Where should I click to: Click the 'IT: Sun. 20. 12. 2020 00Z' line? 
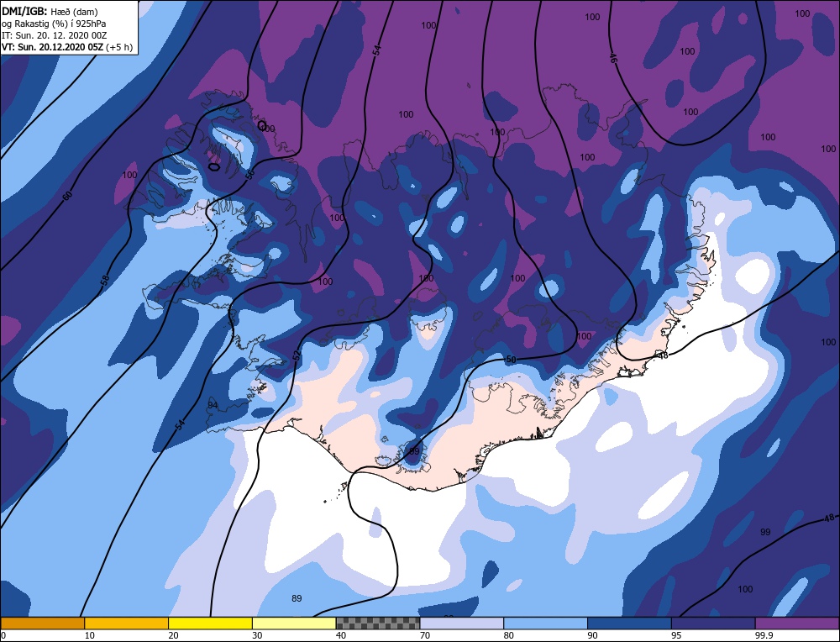point(54,35)
